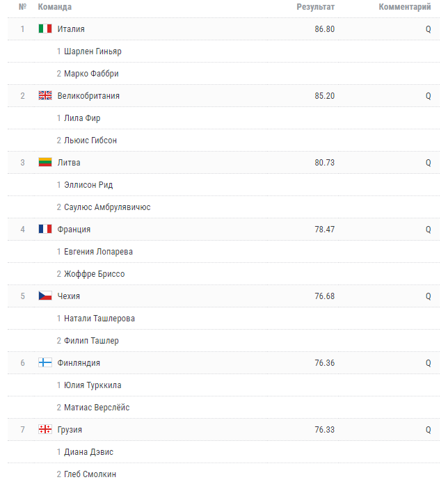Image resolution: width=448 pixels, height=482 pixels.
Task: Click the Czech Republic flag icon
Action: pos(45,296)
